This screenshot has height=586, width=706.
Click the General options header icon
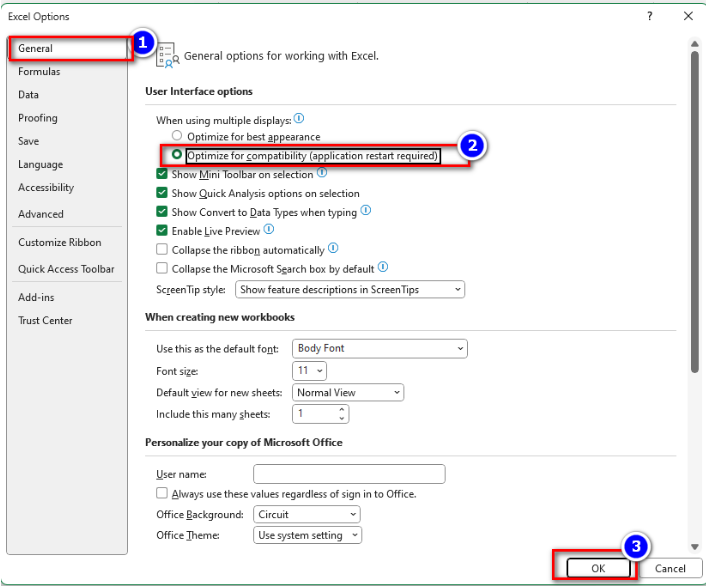(x=167, y=55)
